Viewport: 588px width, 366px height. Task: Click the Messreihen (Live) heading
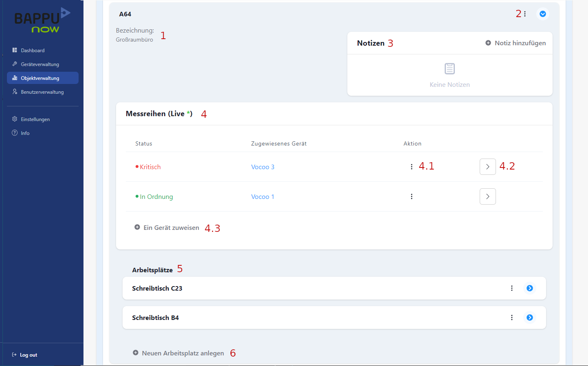tap(159, 114)
